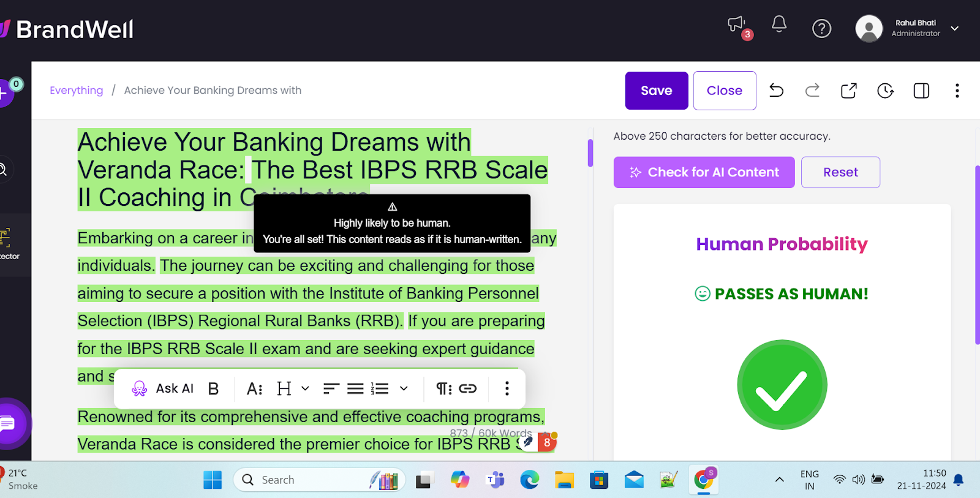Image resolution: width=980 pixels, height=498 pixels.
Task: Click the Windows Start button
Action: tap(213, 480)
